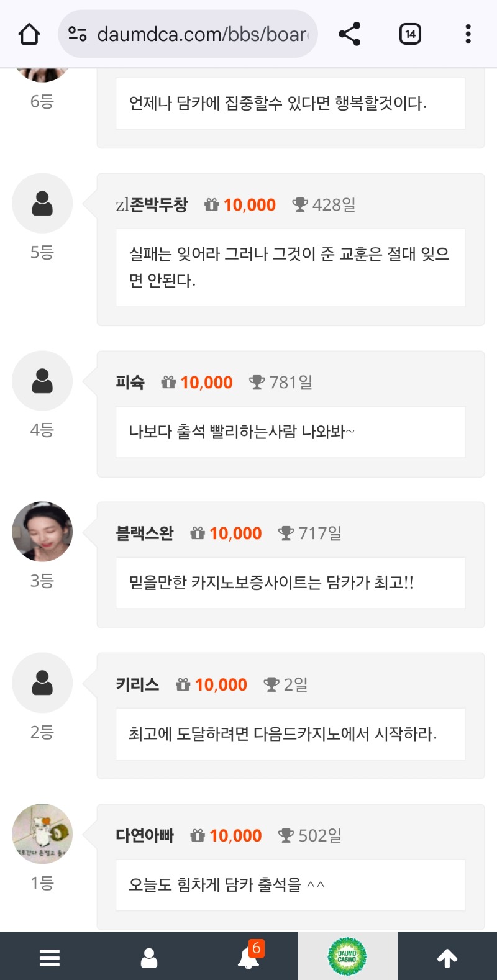Share the page via the share icon
Viewport: 497px width, 980px height.
coord(350,34)
